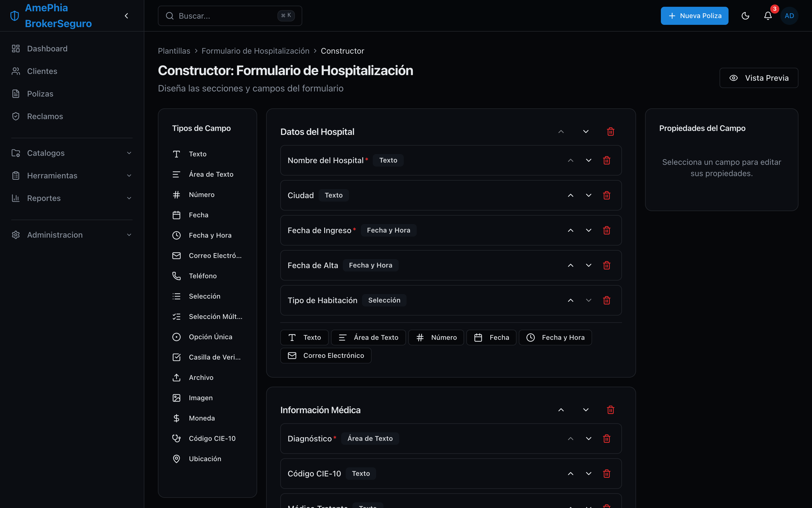Expand the Reportes menu
Screen dimensions: 812x508
72,198
